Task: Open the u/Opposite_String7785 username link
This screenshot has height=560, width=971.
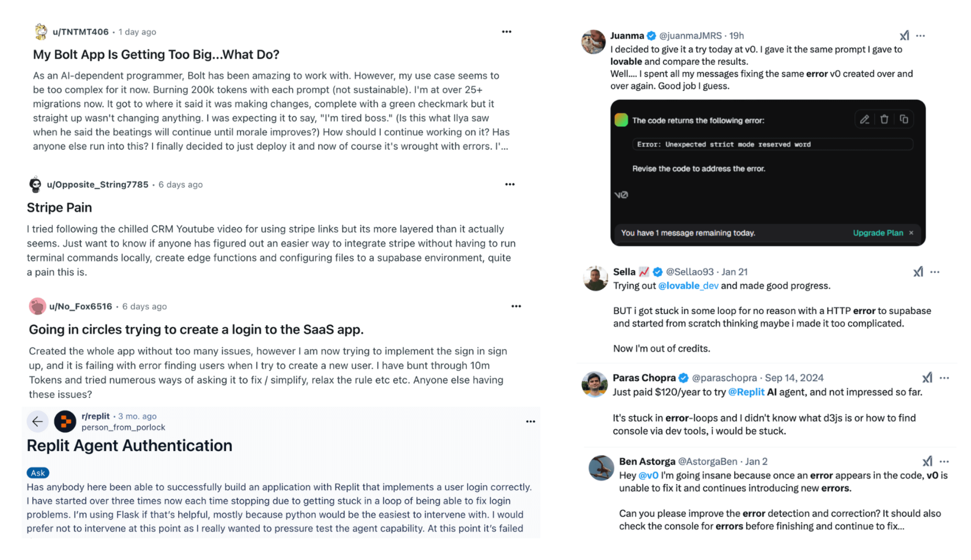Action: pos(97,184)
